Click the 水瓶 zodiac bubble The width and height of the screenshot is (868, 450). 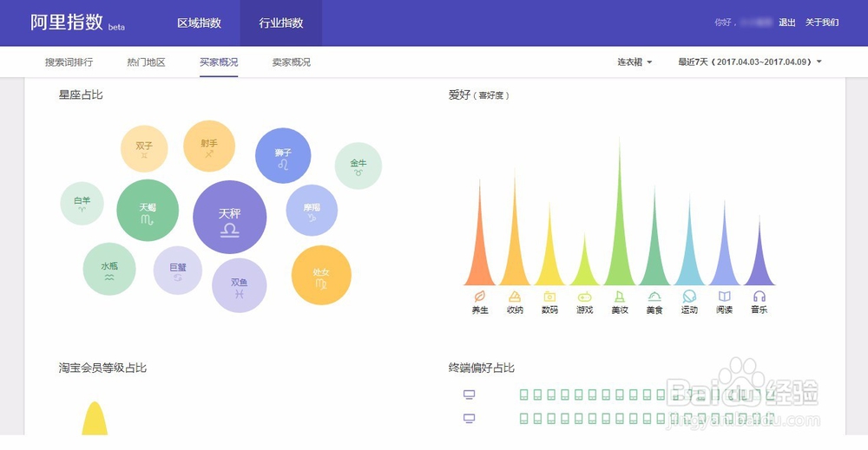(109, 269)
